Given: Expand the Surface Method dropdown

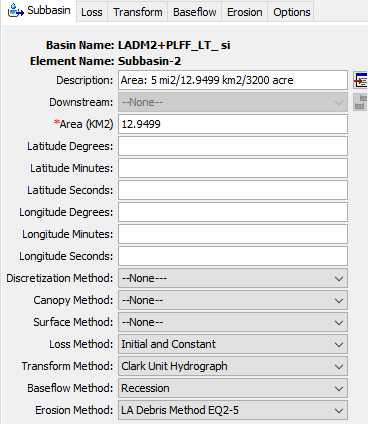Looking at the screenshot, I should pyautogui.click(x=233, y=322).
